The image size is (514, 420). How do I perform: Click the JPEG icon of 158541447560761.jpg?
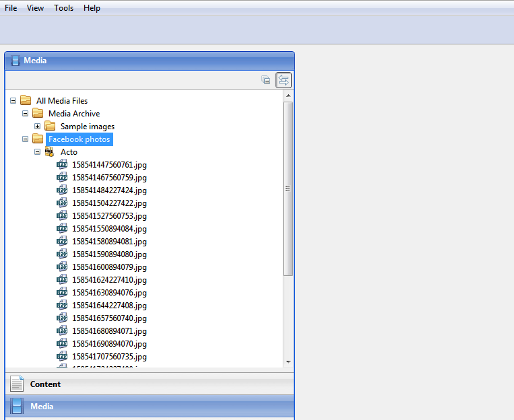click(62, 165)
